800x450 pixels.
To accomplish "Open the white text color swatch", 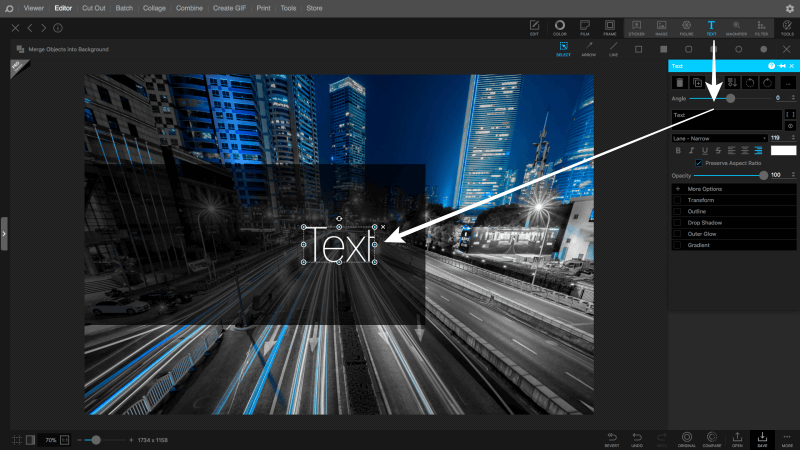I will [783, 151].
